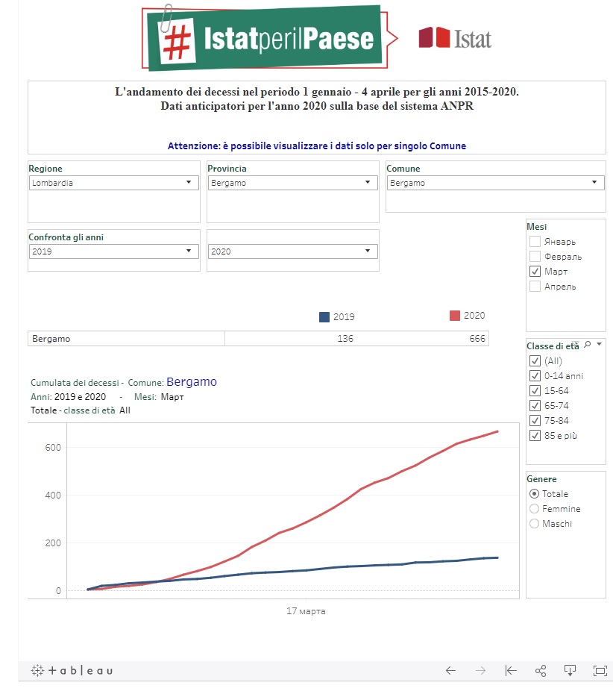The image size is (613, 700).
Task: Open the Share icon in footer
Action: 541,670
